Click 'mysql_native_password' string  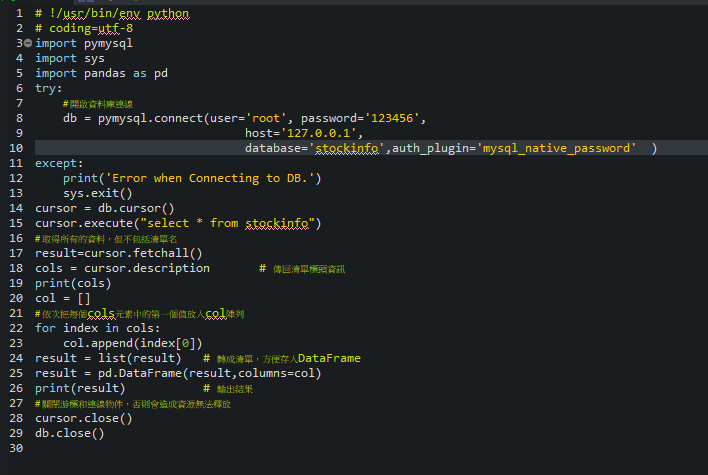pyautogui.click(x=556, y=148)
